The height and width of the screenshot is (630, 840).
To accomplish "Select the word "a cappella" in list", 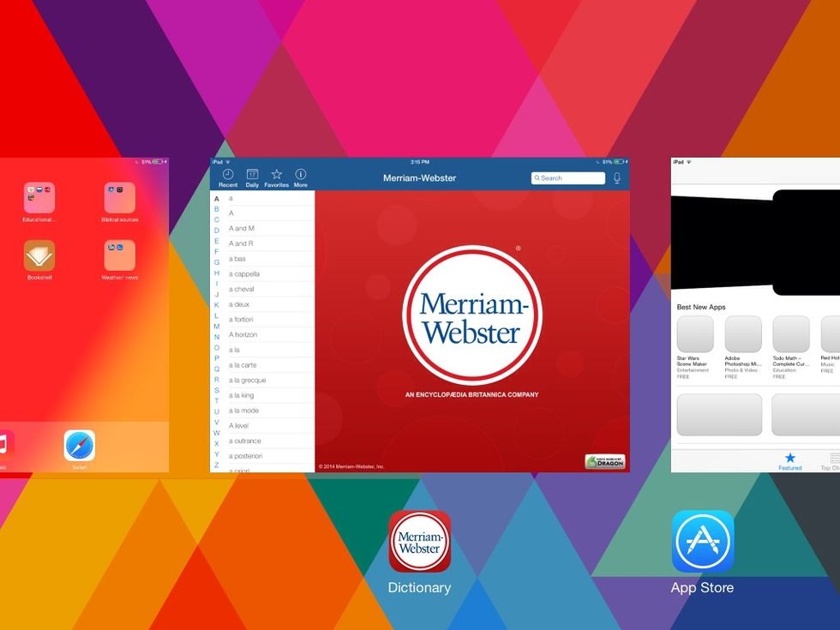I will pyautogui.click(x=244, y=274).
